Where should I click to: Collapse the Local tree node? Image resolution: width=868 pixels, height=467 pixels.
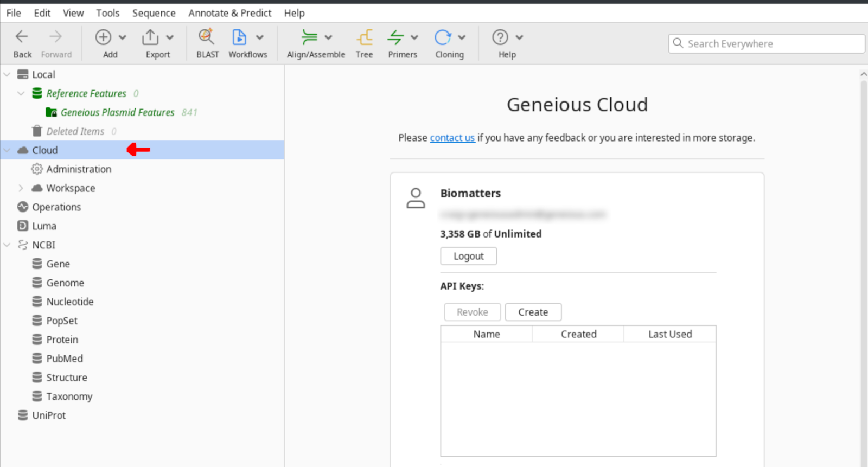(7, 74)
